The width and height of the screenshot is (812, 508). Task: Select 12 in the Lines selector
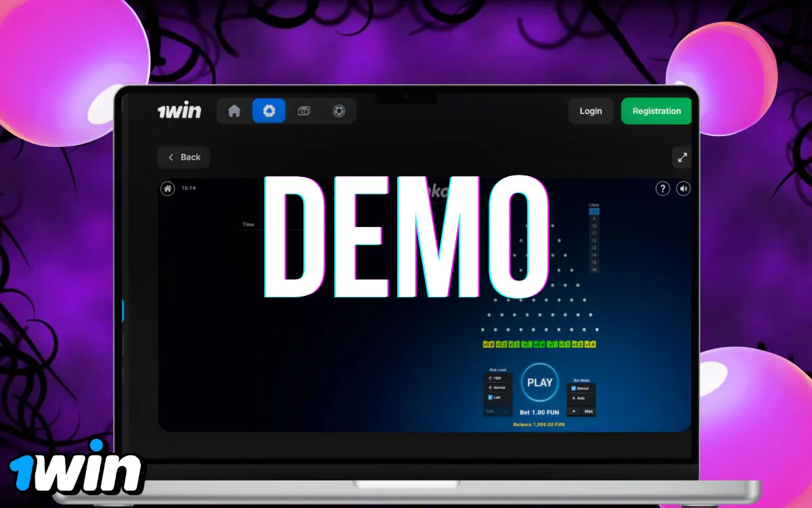pos(594,240)
